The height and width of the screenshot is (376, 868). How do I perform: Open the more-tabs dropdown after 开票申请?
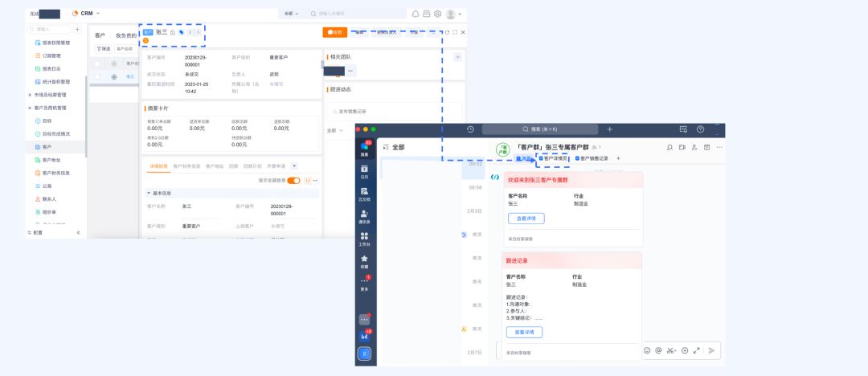pos(294,166)
